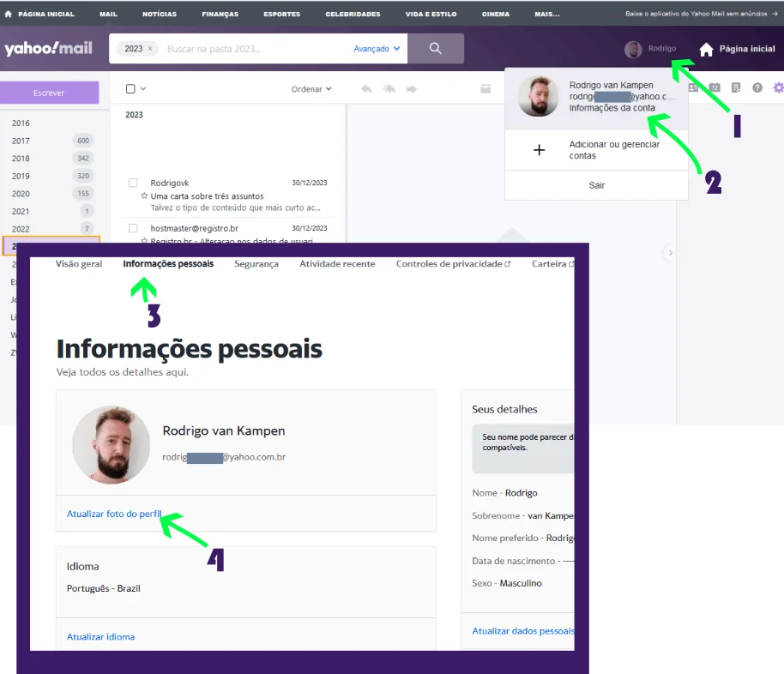This screenshot has width=784, height=674.
Task: Click the Forward arrow icon
Action: 412,89
